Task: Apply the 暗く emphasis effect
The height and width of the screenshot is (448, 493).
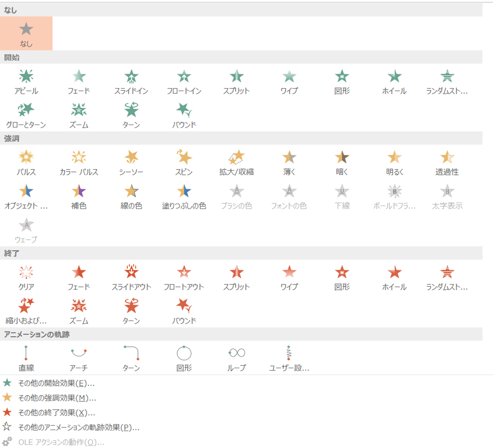Action: tap(342, 163)
